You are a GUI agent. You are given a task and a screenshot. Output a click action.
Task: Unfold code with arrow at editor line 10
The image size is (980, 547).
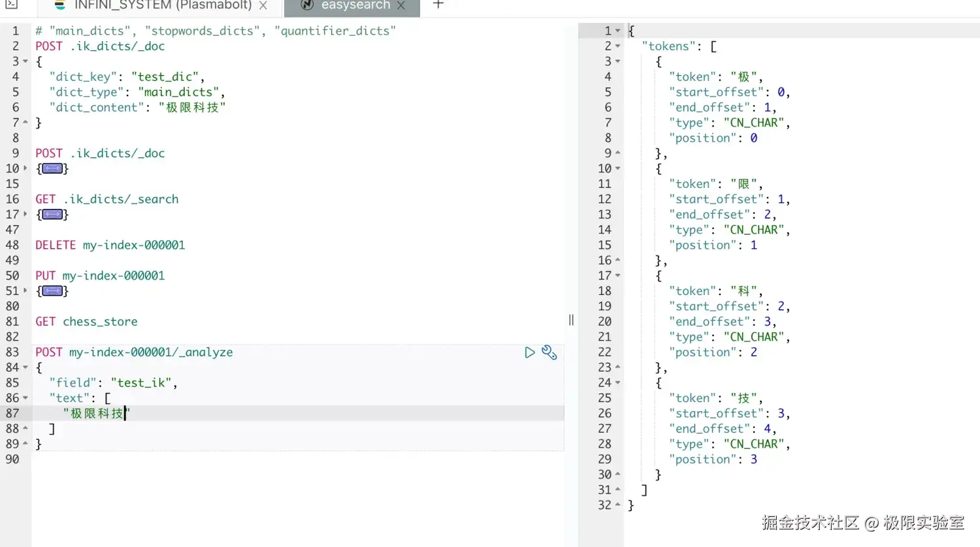tap(25, 168)
